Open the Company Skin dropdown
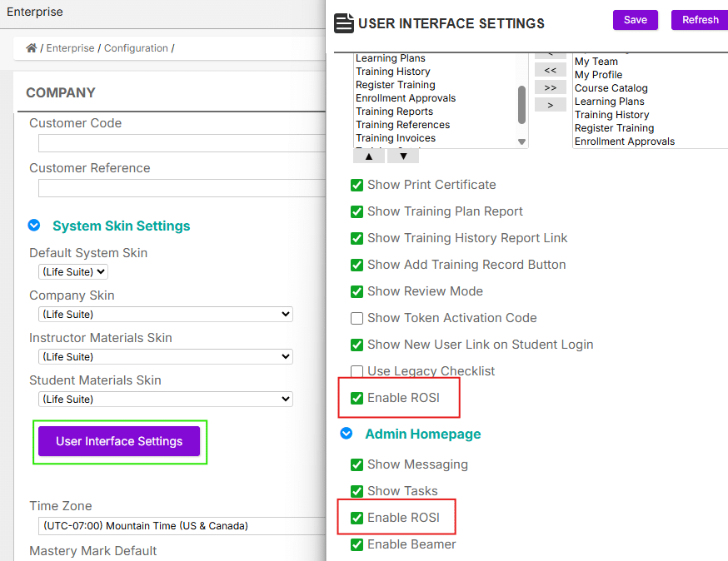This screenshot has width=728, height=561. pyautogui.click(x=166, y=314)
